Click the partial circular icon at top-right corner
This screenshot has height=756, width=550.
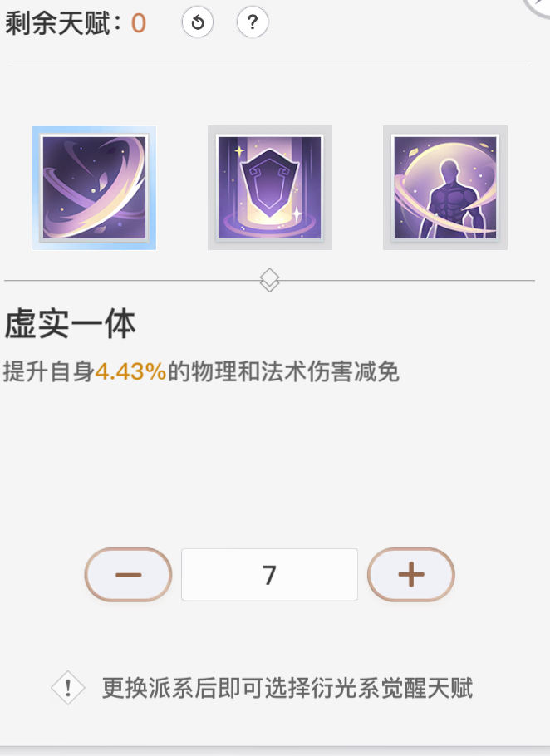[538, 7]
